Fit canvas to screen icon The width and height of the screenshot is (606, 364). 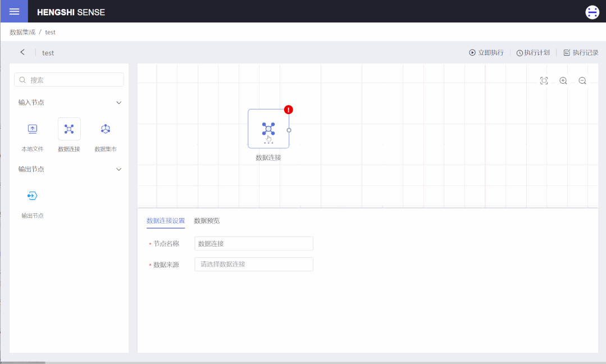click(x=544, y=80)
